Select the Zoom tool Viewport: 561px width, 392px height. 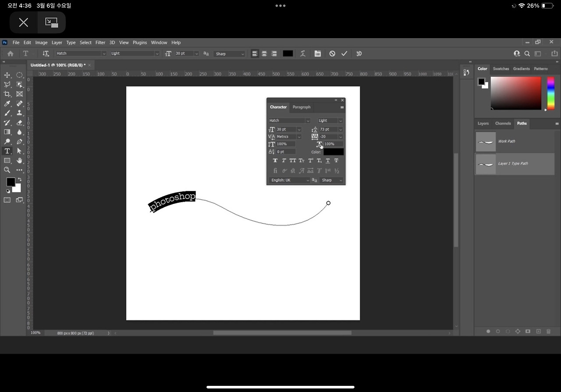pyautogui.click(x=7, y=170)
